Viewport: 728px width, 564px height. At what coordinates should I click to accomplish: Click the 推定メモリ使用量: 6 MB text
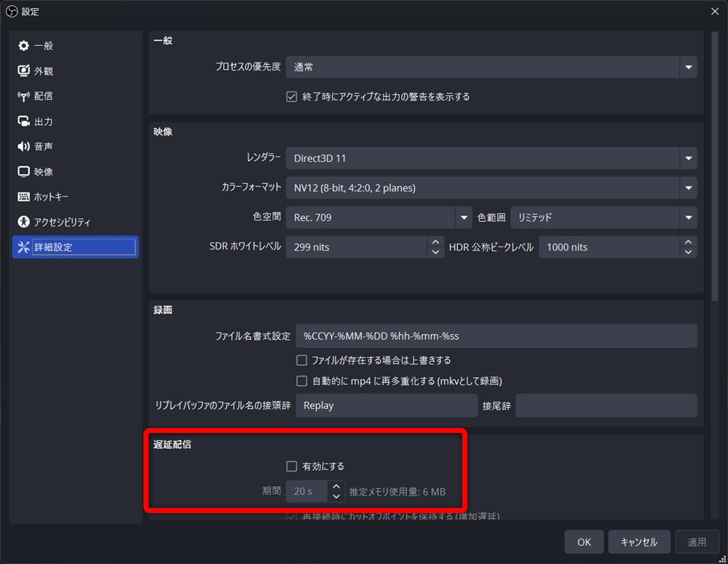(x=397, y=491)
